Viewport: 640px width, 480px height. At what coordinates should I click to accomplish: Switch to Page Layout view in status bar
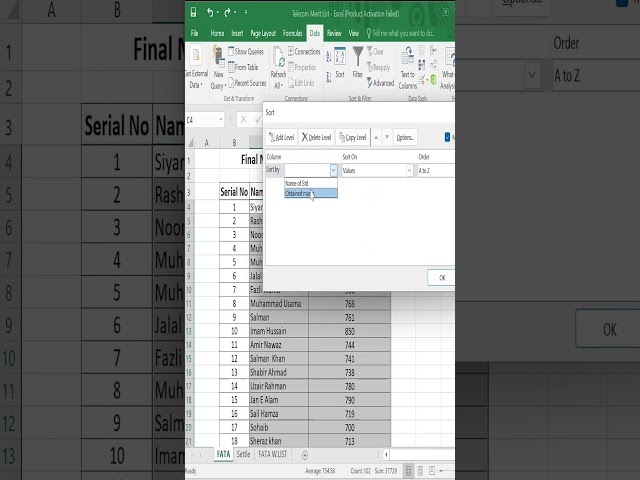click(420, 471)
